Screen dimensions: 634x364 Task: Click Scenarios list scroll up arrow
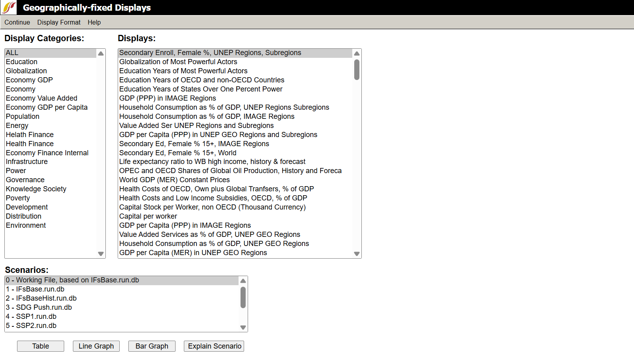pyautogui.click(x=243, y=281)
